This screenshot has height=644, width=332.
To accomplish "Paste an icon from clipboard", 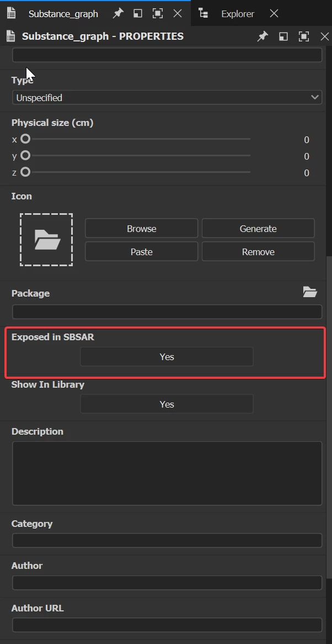I will pyautogui.click(x=141, y=252).
